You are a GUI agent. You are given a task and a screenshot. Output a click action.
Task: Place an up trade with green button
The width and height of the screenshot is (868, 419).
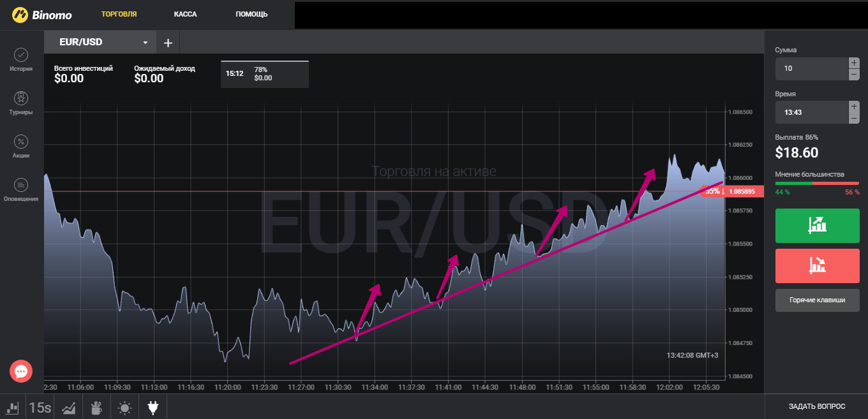(x=818, y=226)
